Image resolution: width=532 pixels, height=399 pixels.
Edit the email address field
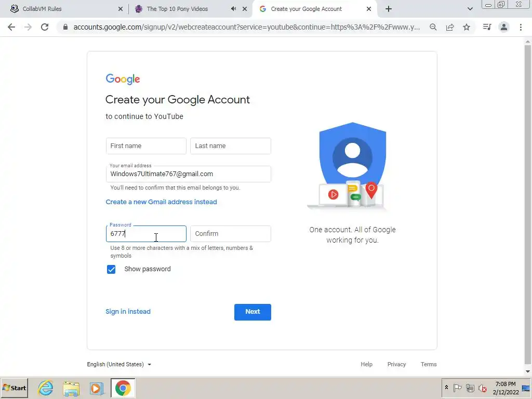click(188, 174)
